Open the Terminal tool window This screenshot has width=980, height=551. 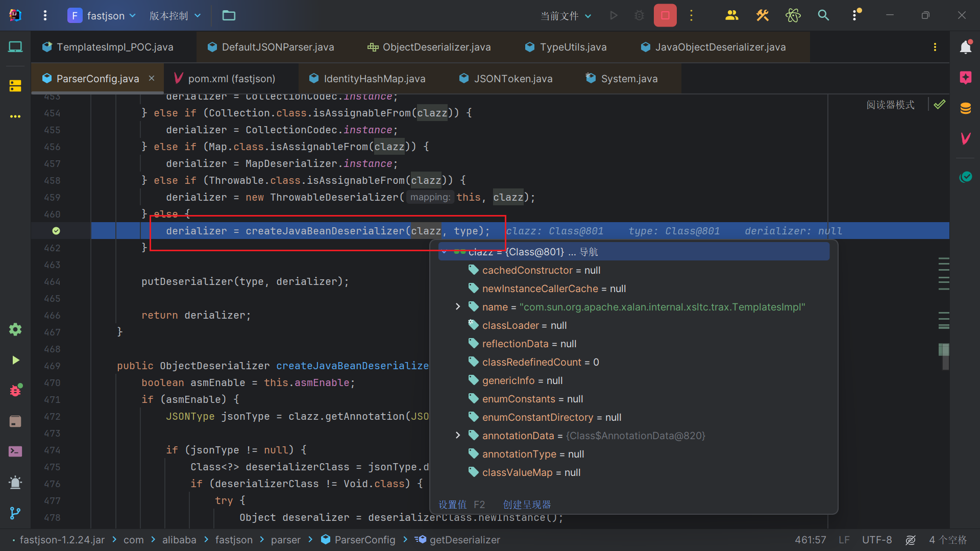point(15,451)
